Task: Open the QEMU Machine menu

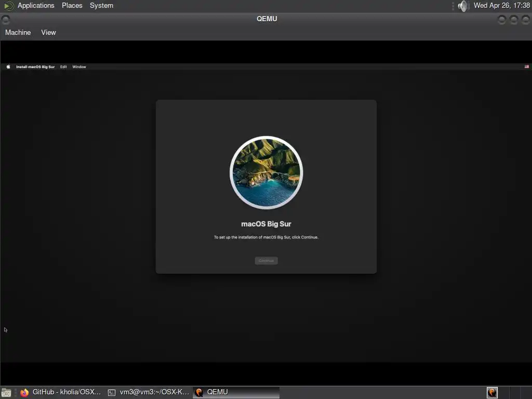Action: [18, 33]
